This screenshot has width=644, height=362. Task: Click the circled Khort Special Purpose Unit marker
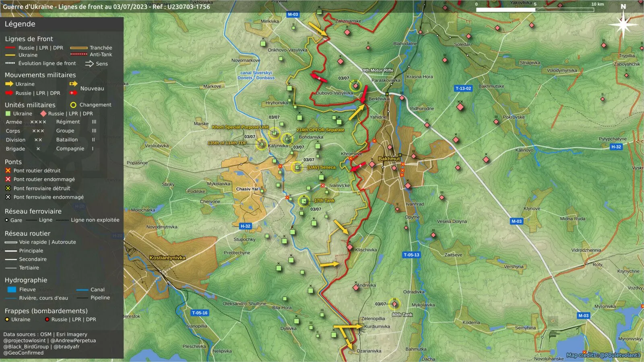pyautogui.click(x=274, y=133)
